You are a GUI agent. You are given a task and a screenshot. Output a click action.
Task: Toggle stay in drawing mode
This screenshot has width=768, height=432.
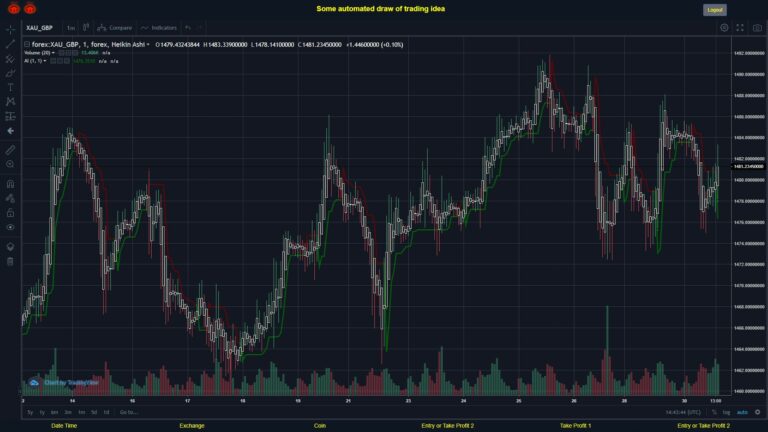pyautogui.click(x=10, y=198)
